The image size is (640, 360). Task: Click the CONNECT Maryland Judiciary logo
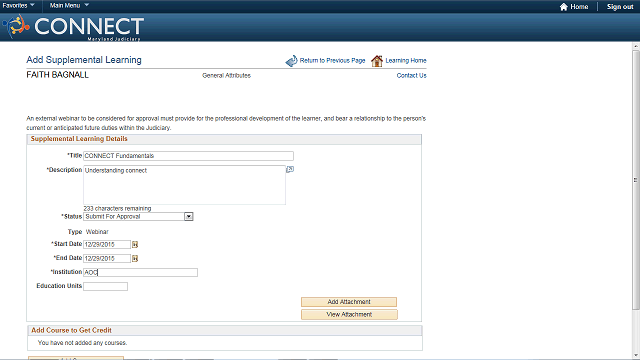[x=73, y=27]
